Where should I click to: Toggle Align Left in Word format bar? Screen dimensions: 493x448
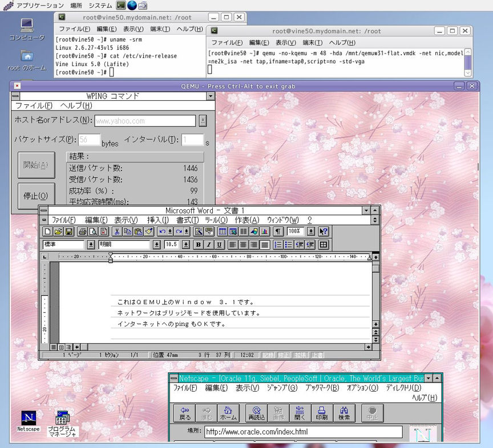tap(233, 245)
